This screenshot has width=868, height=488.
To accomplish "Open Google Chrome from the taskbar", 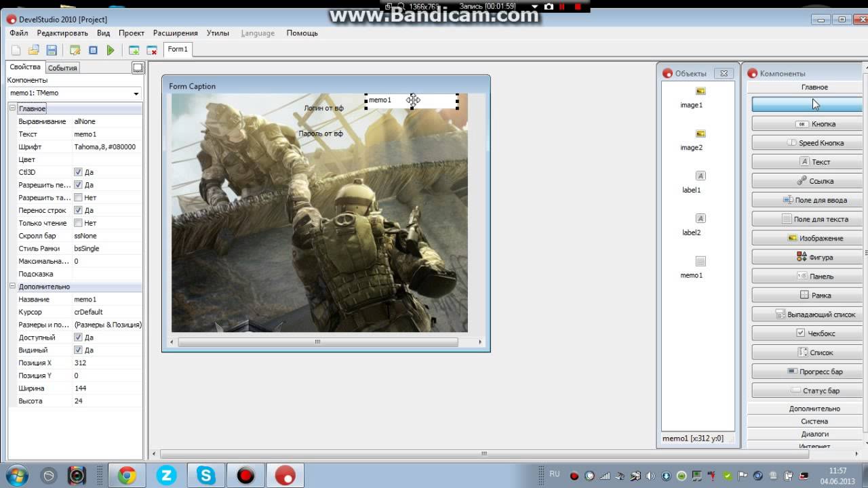I will [x=127, y=476].
